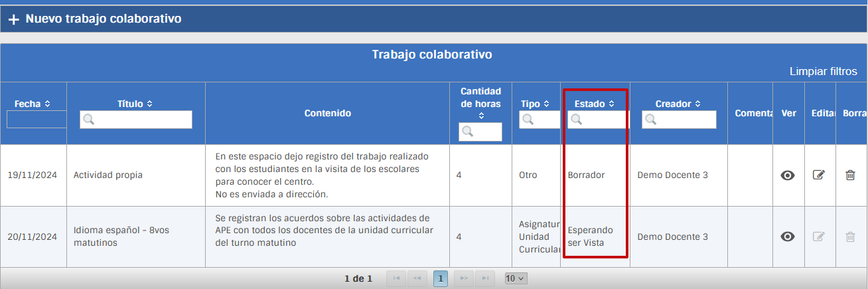This screenshot has width=868, height=289.
Task: Go to first page in paginator
Action: point(396,278)
